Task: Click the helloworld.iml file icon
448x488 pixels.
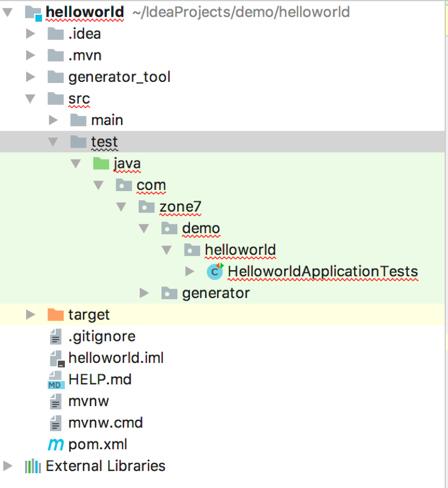Action: tap(56, 358)
